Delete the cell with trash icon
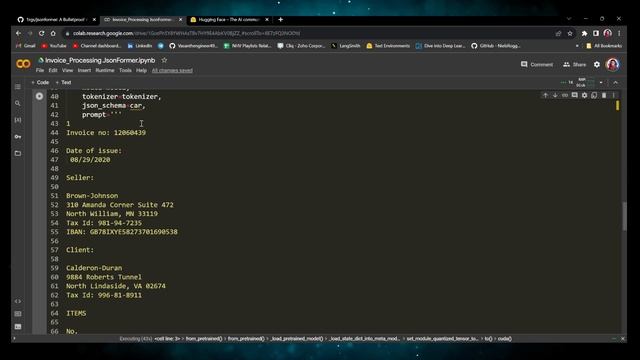The width and height of the screenshot is (640, 360). click(604, 95)
